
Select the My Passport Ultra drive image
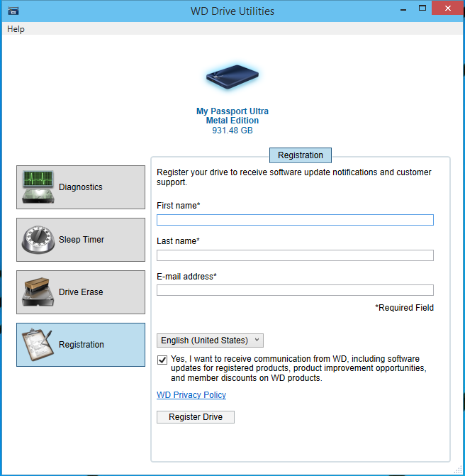[x=232, y=77]
